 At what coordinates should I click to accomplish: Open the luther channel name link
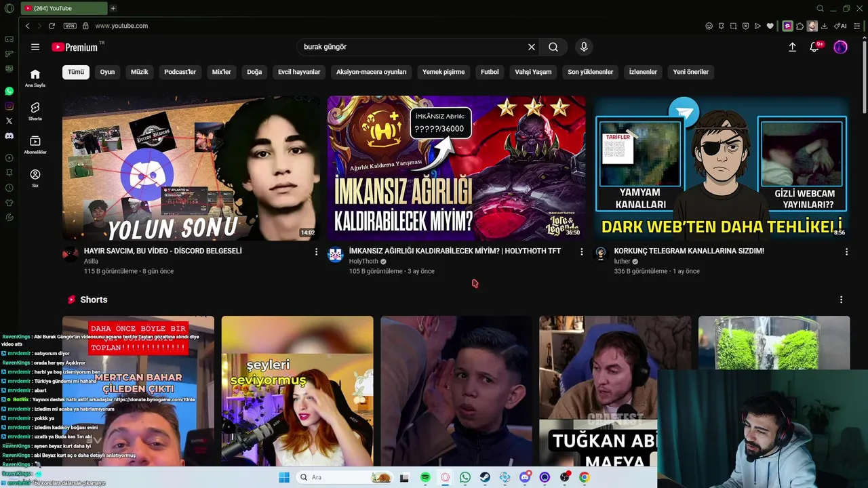click(622, 261)
